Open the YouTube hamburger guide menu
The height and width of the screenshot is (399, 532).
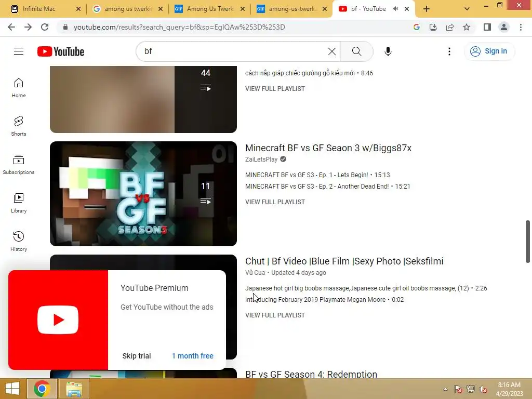tap(19, 51)
